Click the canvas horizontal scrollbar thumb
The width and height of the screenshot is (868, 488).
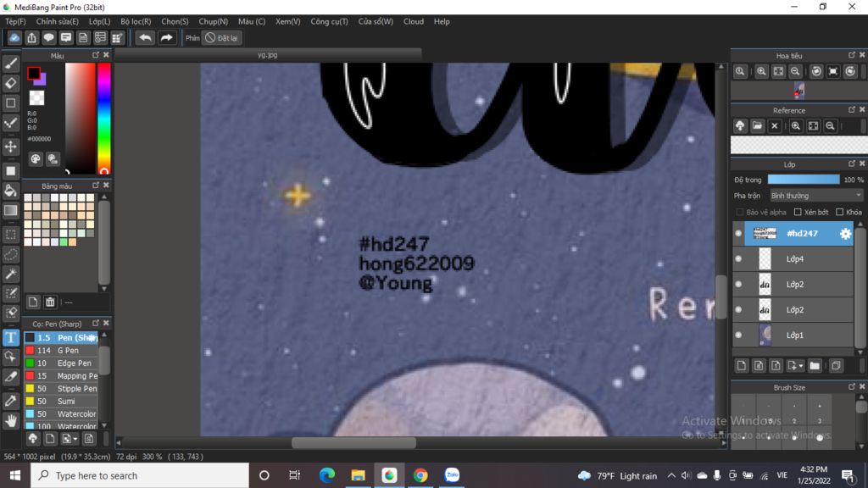[353, 442]
